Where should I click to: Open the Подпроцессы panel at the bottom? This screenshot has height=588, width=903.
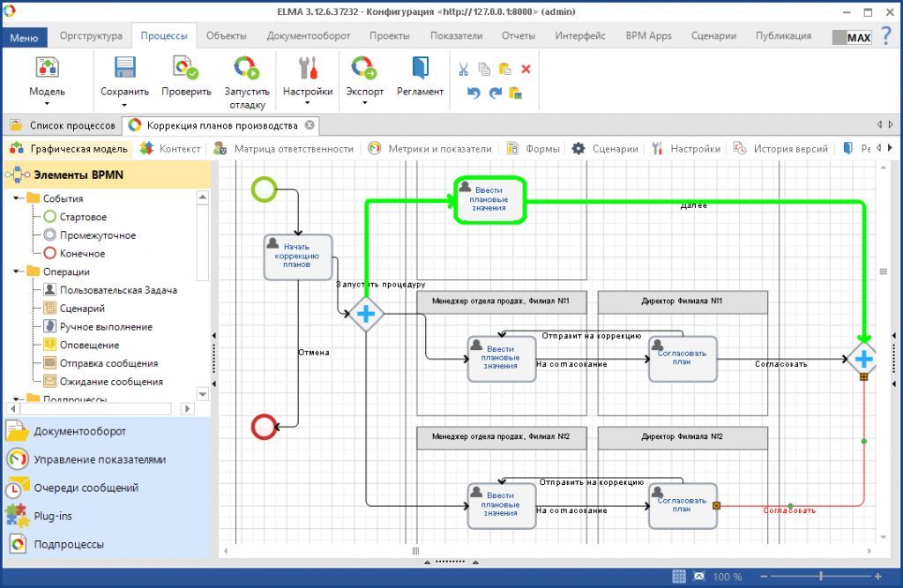(x=107, y=544)
